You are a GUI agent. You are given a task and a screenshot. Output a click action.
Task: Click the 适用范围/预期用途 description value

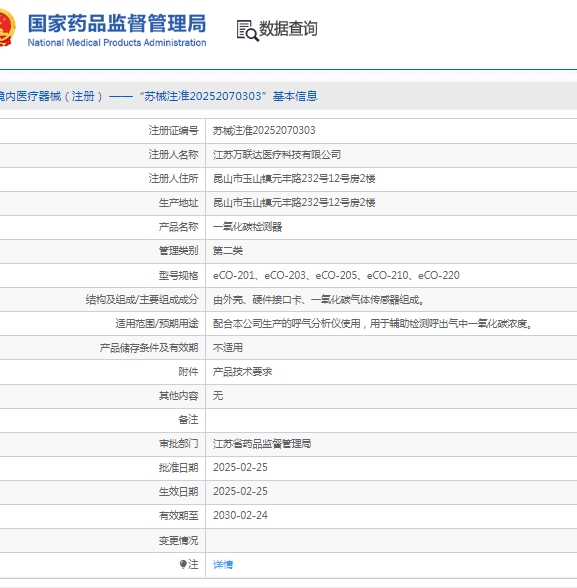373,323
